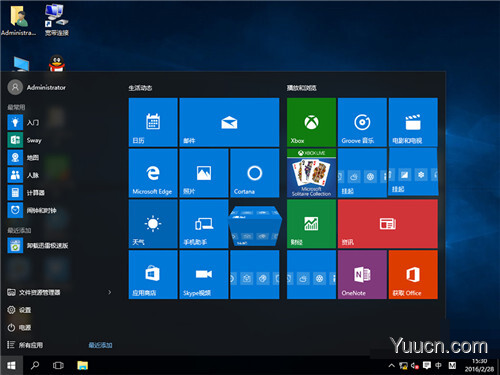The width and height of the screenshot is (500, 375).
Task: Click the Windows Start button
Action: [x=11, y=366]
